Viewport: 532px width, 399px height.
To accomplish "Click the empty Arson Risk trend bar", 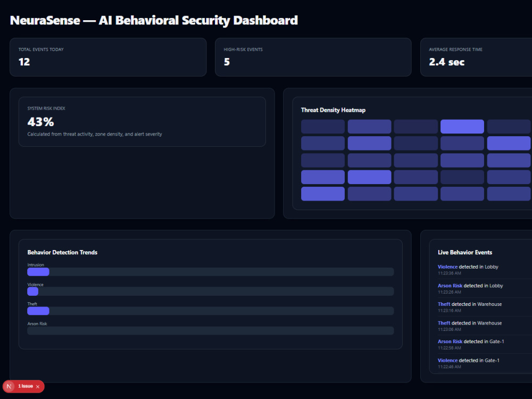I will 210,331.
